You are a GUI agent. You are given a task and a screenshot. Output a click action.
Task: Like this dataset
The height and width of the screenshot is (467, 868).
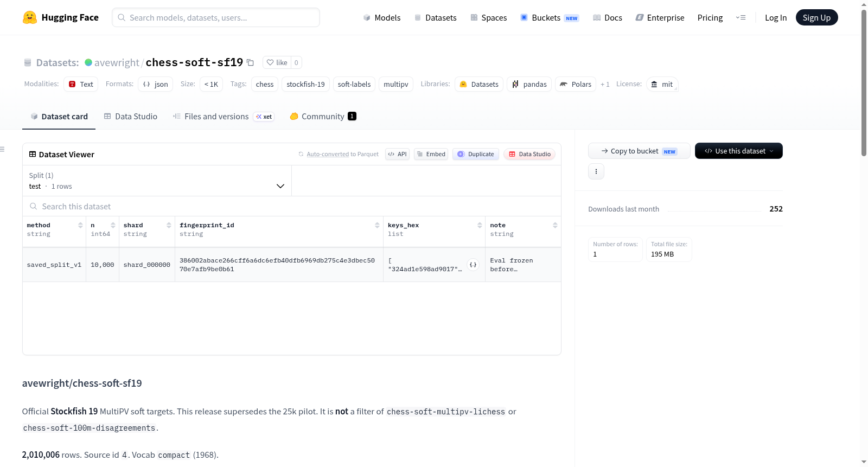click(277, 62)
